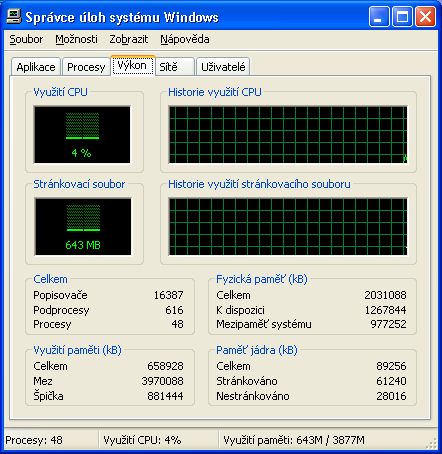Screen dimensions: 442x454
Task: Open the Zobrazit menu
Action: tap(129, 39)
